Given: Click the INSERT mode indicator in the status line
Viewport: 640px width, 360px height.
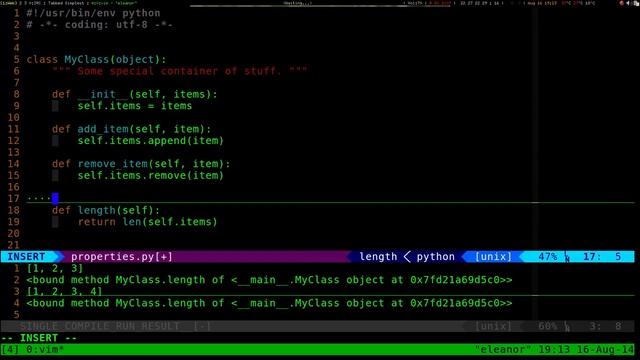Looking at the screenshot, I should [27, 257].
